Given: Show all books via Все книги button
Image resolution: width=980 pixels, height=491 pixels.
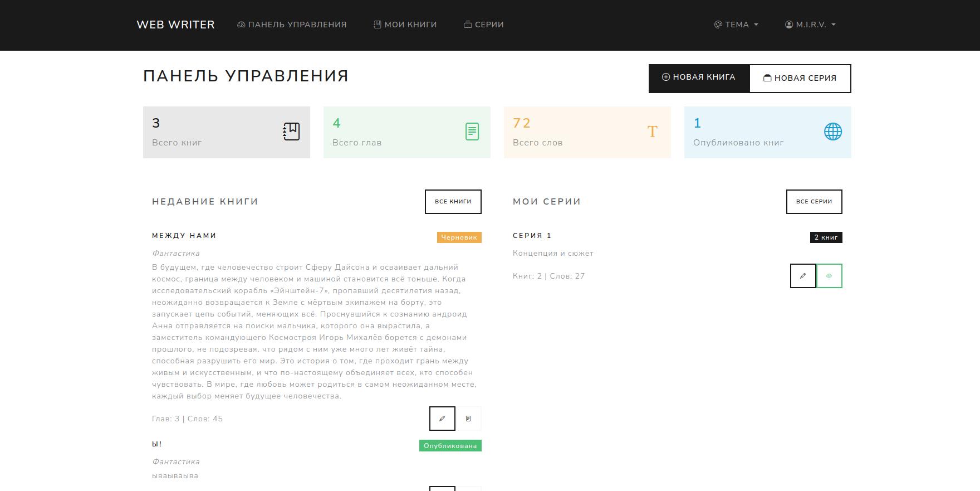Looking at the screenshot, I should [453, 202].
